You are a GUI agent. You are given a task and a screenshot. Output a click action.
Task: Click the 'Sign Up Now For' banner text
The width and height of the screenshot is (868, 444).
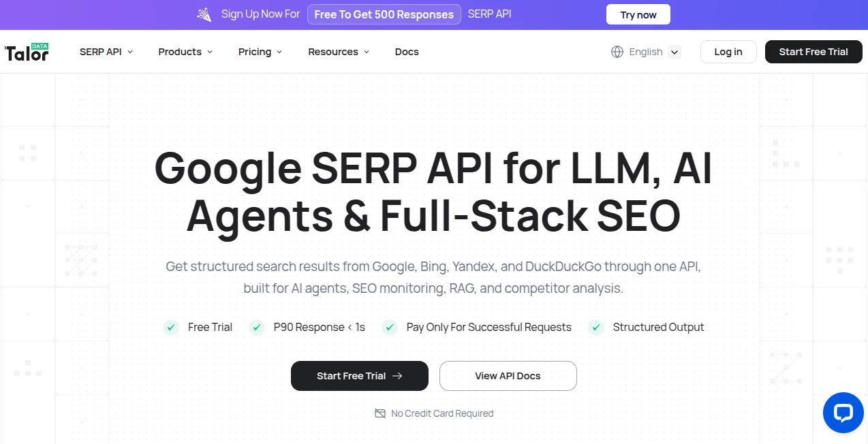(260, 14)
